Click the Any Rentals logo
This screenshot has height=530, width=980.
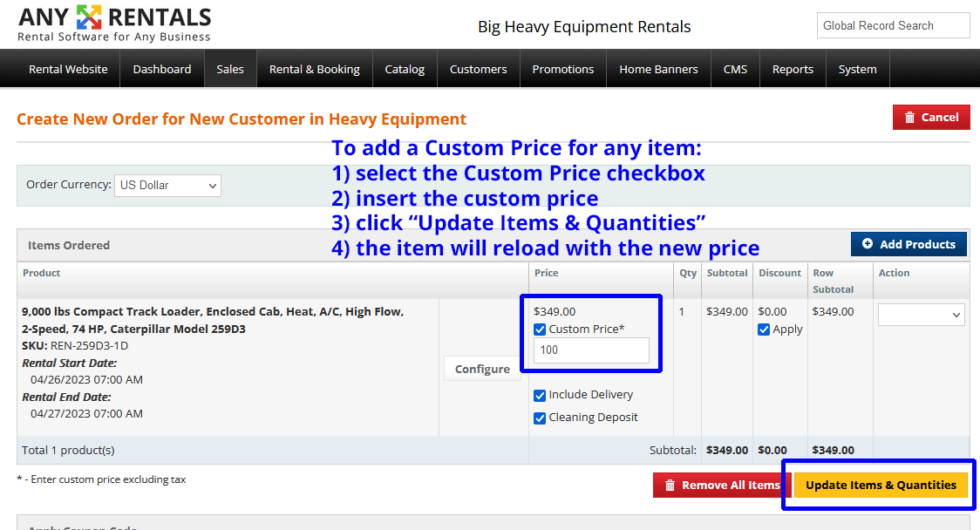tap(114, 24)
